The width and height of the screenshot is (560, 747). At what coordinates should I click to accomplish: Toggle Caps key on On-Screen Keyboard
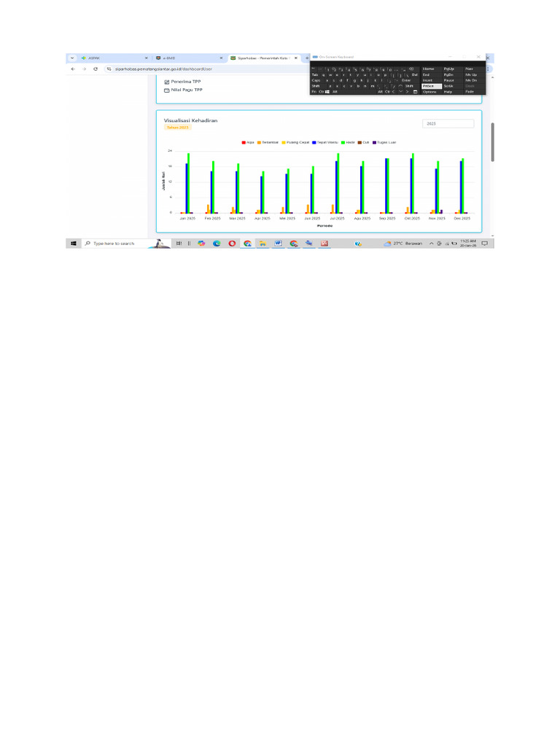[x=316, y=80]
